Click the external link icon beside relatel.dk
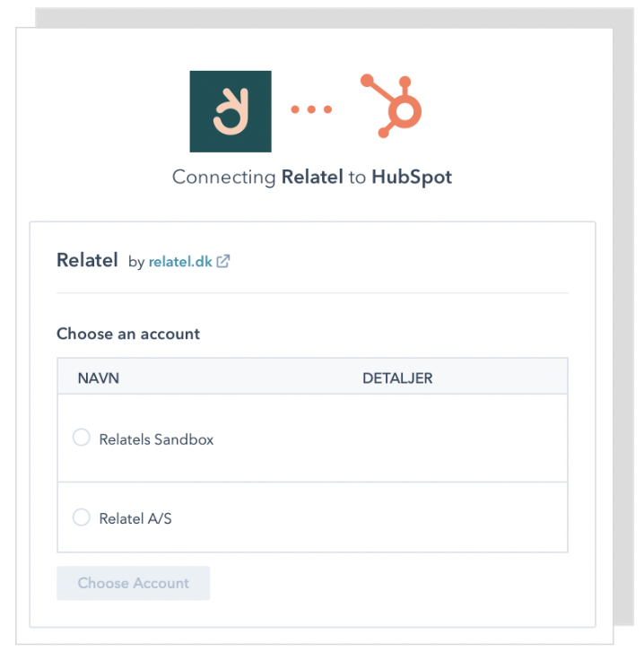644x660 pixels. [x=223, y=262]
